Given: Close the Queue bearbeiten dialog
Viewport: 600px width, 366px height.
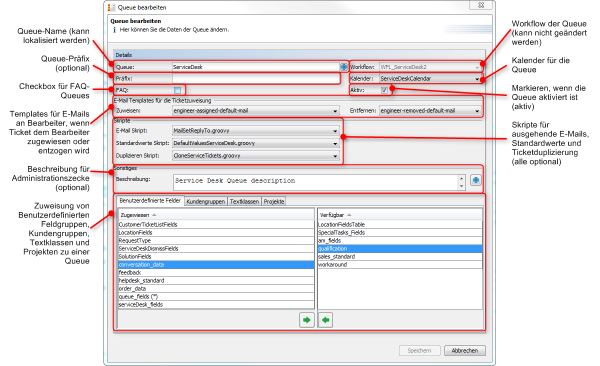Looking at the screenshot, I should click(x=481, y=5).
